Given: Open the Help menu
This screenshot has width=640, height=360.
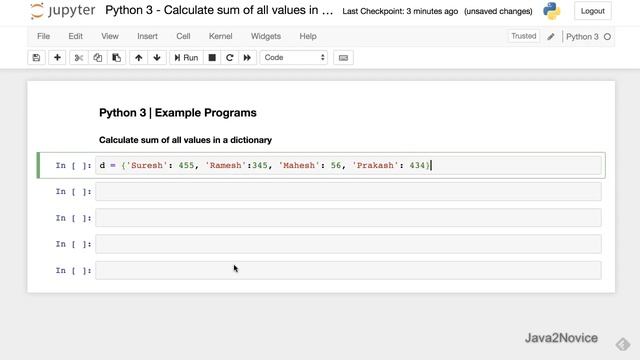Looking at the screenshot, I should (308, 36).
